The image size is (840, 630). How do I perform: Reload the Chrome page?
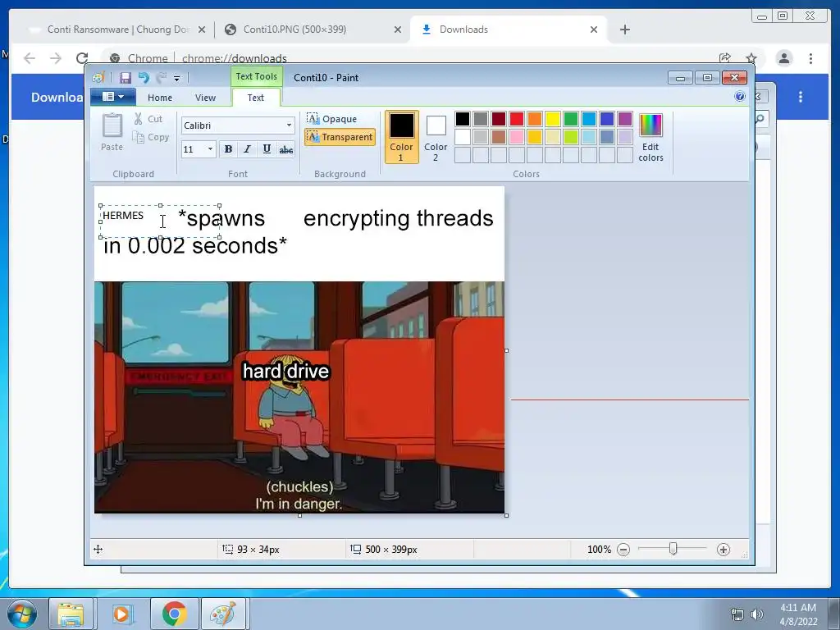[82, 58]
